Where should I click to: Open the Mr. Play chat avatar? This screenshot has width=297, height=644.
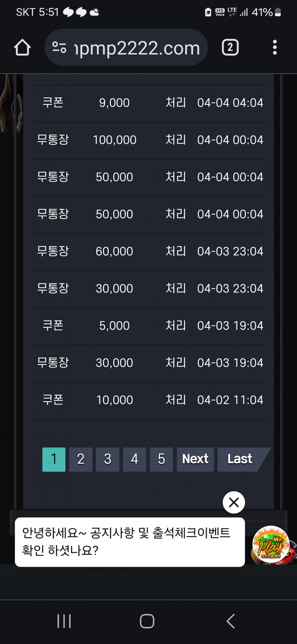coord(271,544)
